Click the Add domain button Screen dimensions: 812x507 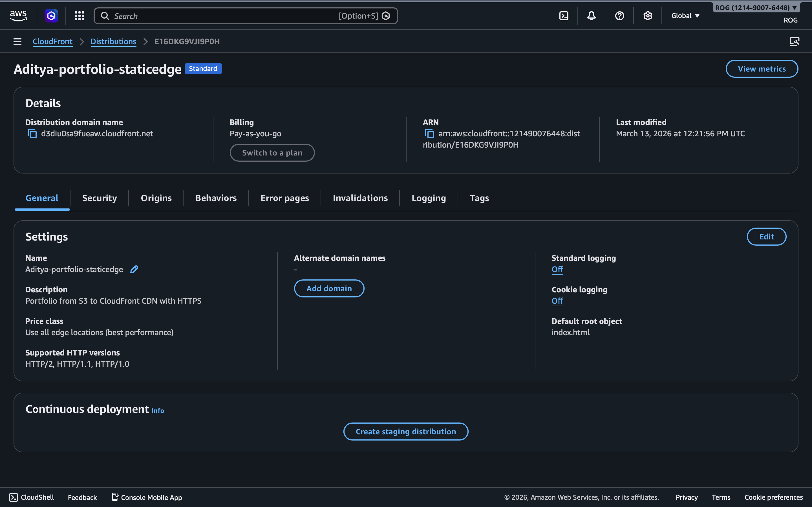[x=329, y=288]
